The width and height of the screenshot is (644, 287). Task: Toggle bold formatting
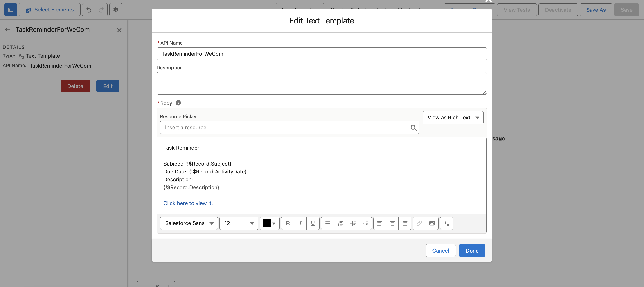click(288, 223)
